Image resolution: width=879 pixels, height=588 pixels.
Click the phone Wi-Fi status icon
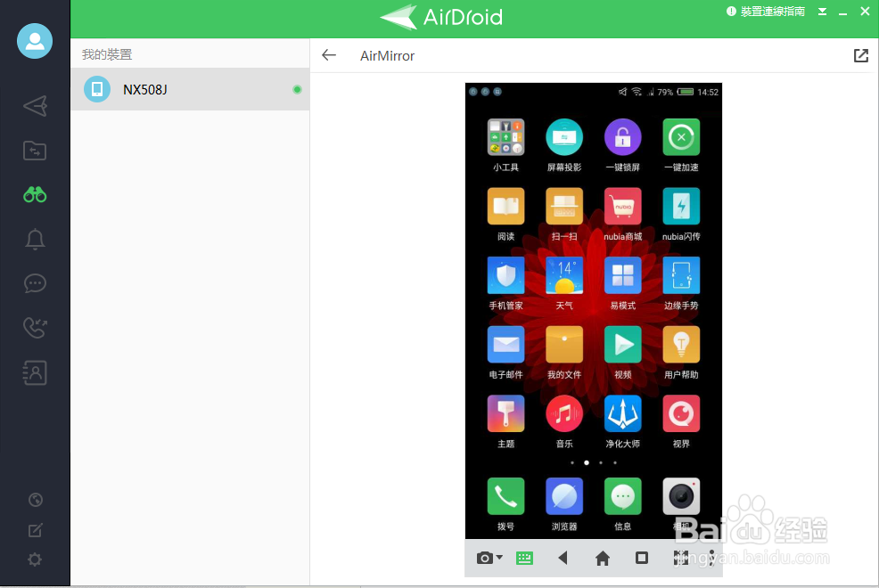[637, 91]
